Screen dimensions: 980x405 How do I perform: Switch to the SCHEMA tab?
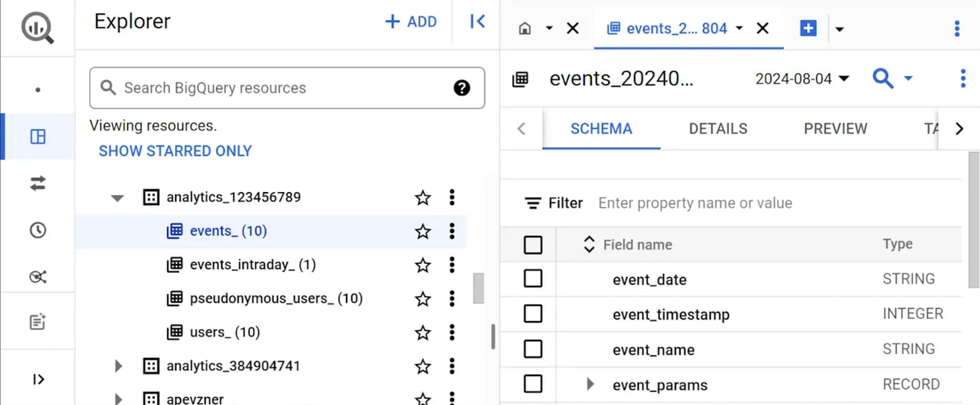[601, 129]
